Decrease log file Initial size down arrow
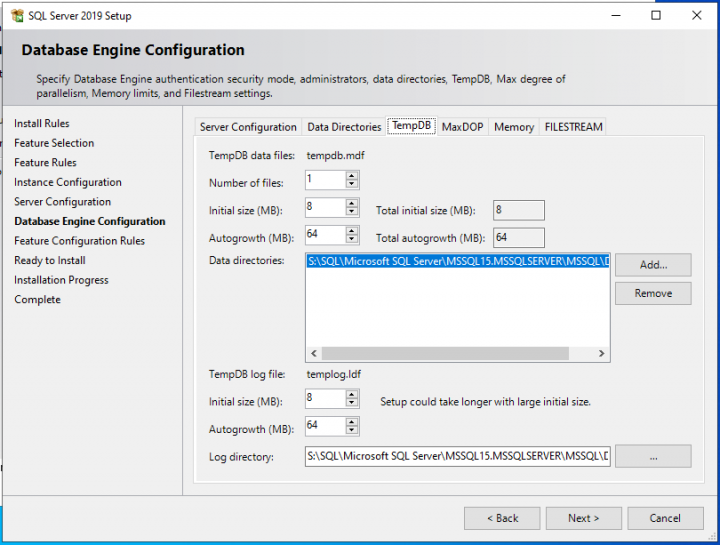The height and width of the screenshot is (545, 720). [x=352, y=402]
